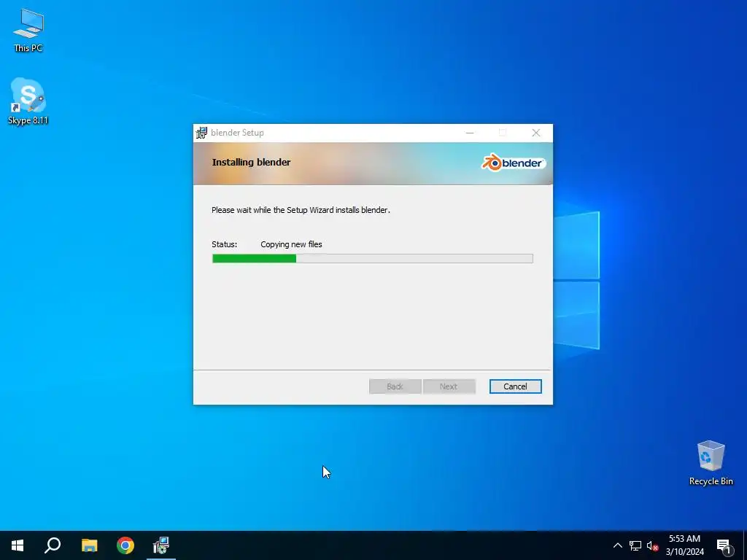Click 'blender Setup' window title

point(237,133)
